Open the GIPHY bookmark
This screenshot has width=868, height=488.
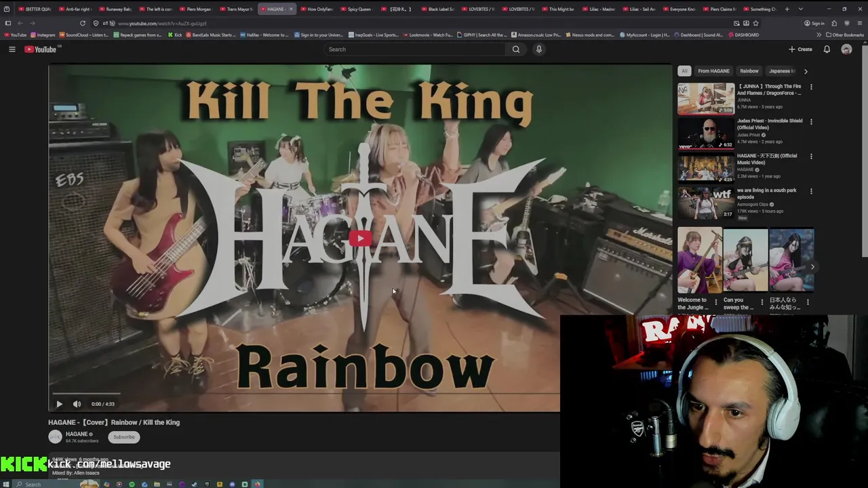(x=482, y=35)
